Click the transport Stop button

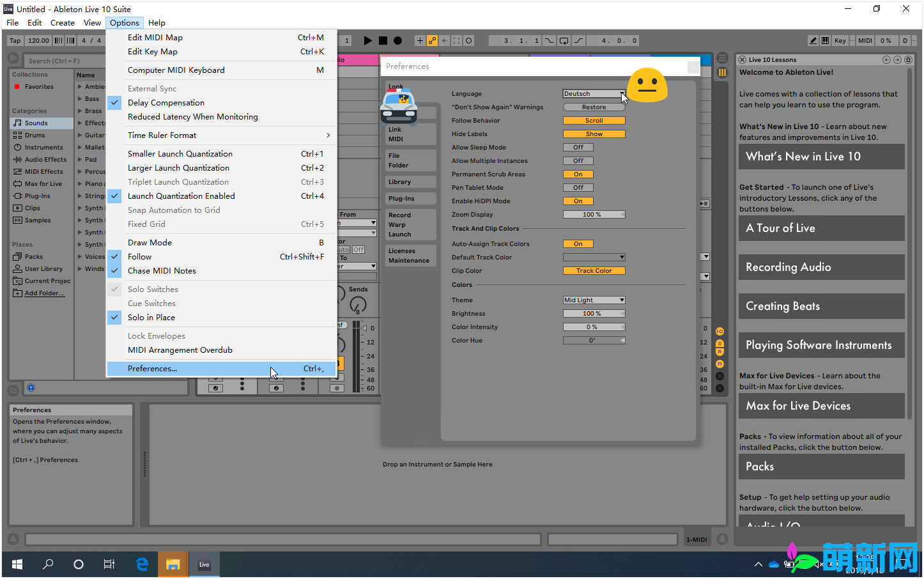[x=383, y=40]
